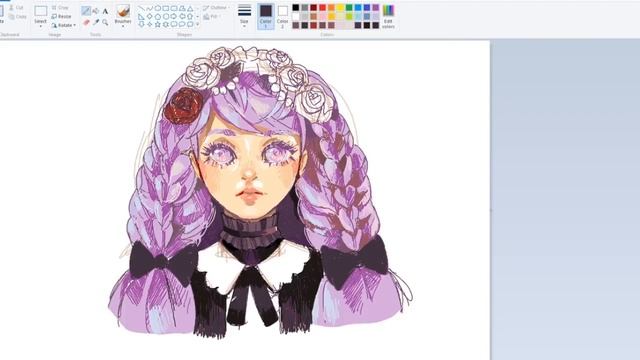Image resolution: width=640 pixels, height=360 pixels.
Task: Choose the Line shape
Action: pos(141,8)
